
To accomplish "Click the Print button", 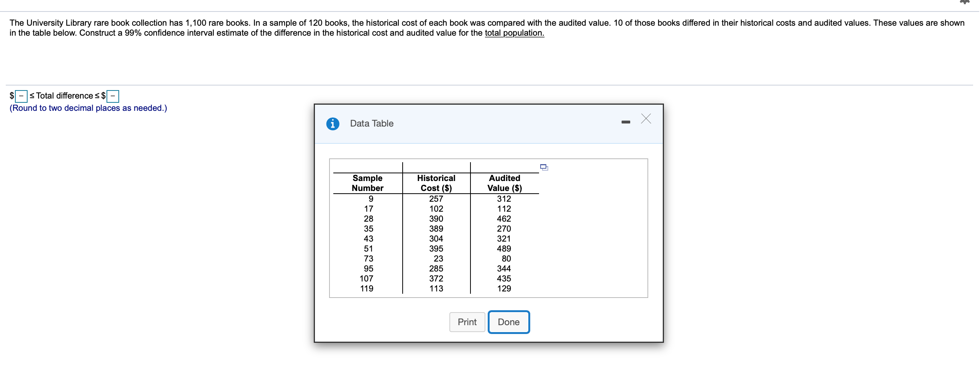I will pyautogui.click(x=467, y=322).
